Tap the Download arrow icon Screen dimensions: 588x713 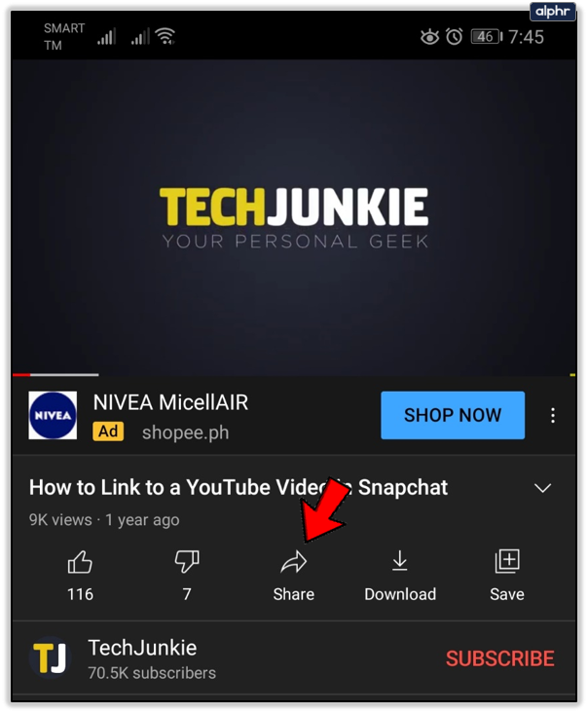[x=400, y=561]
